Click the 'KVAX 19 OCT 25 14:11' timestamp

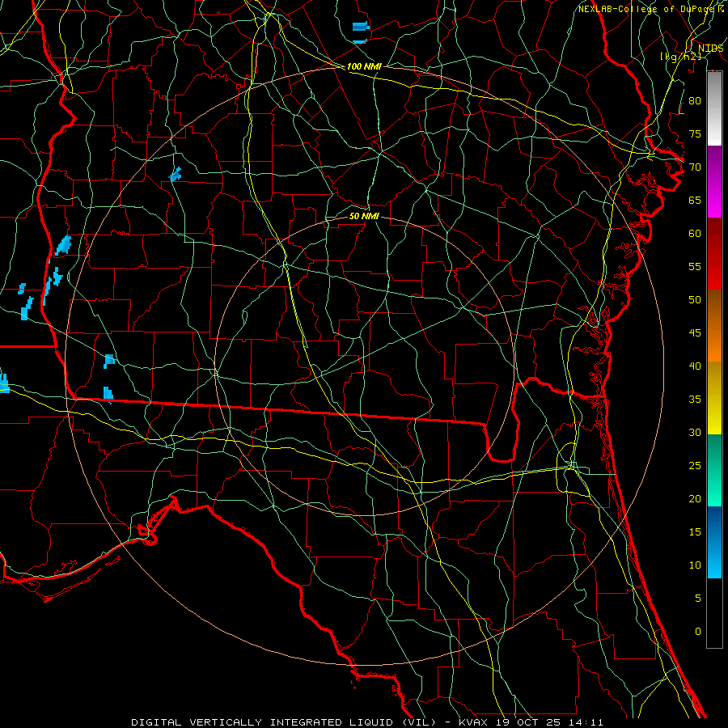point(531,722)
